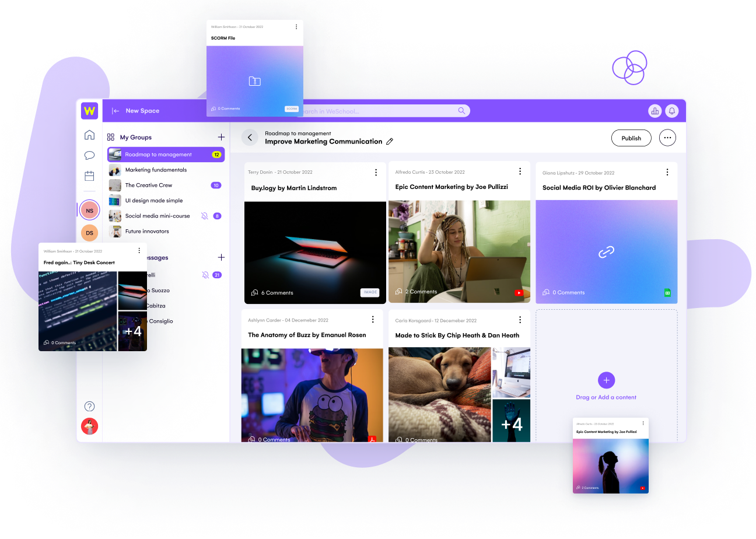Open options menu on Epic Content Marketing card
This screenshot has height=539, width=756.
pos(520,171)
